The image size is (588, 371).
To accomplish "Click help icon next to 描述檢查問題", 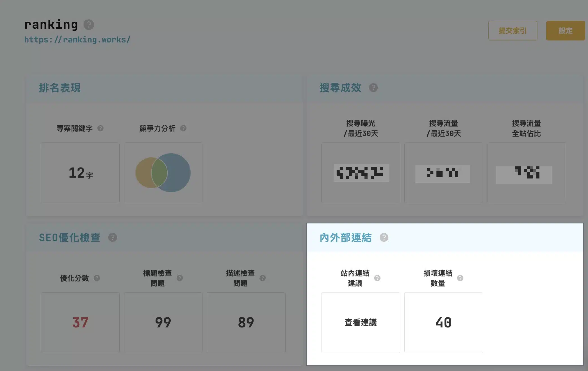I will coord(263,278).
